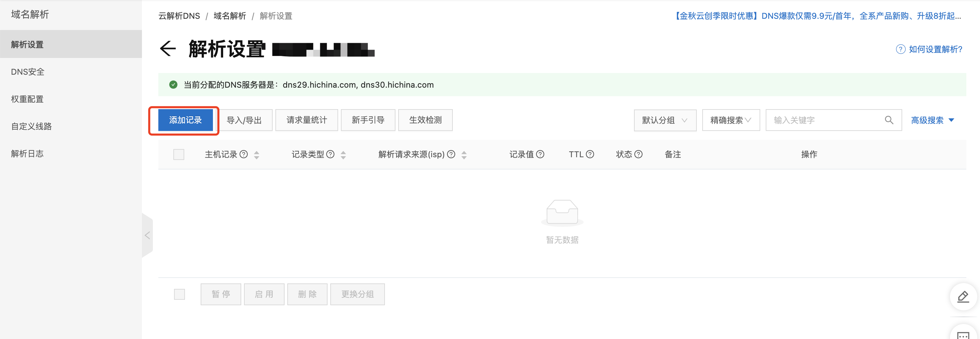980x339 pixels.
Task: Open help icon next to 记录类型
Action: pos(330,154)
